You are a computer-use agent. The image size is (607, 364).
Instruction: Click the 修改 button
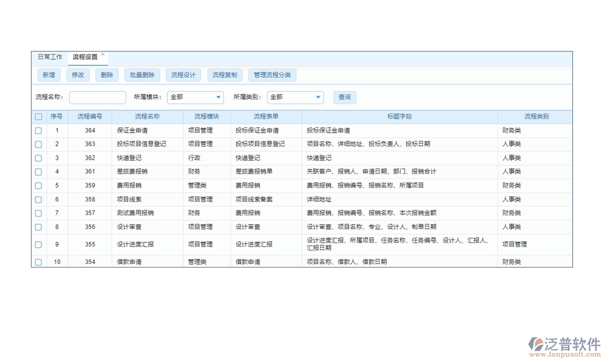78,75
